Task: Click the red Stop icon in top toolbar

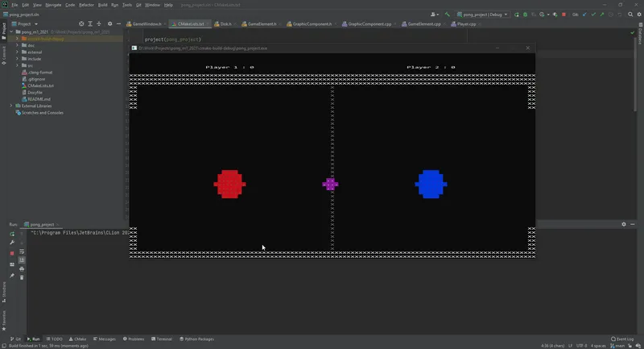Action: [x=563, y=15]
